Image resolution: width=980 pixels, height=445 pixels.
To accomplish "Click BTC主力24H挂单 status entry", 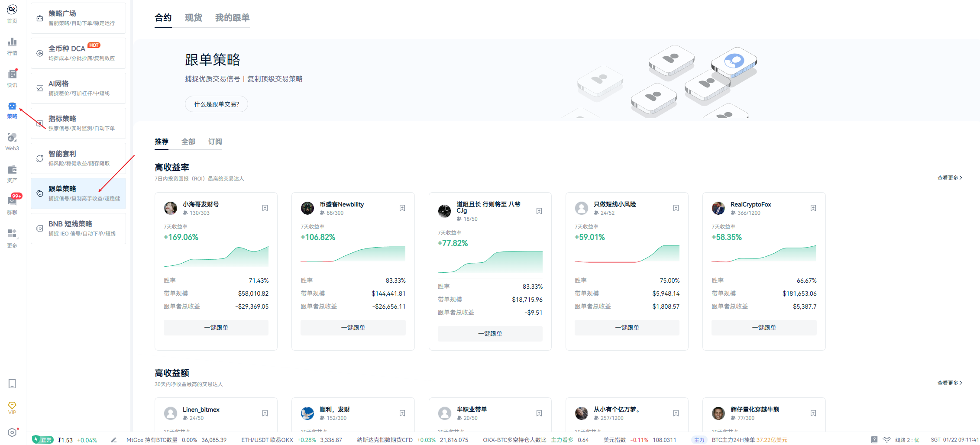I will (x=750, y=440).
